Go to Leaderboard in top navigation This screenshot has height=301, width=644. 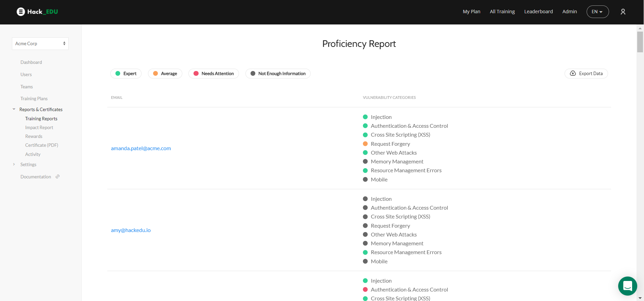coord(538,12)
